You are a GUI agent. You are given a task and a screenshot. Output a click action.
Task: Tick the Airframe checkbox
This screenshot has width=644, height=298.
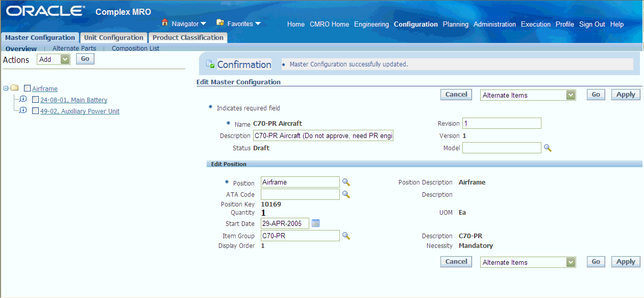pos(28,88)
